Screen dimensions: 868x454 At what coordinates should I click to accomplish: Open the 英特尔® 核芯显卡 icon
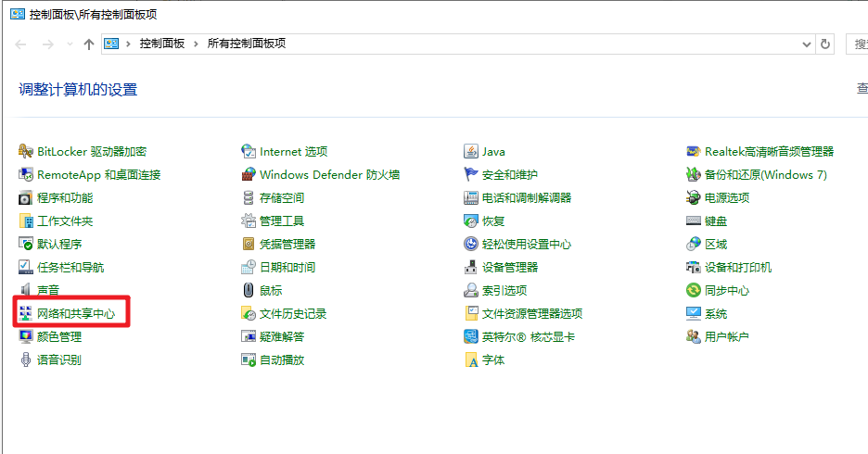pos(471,336)
